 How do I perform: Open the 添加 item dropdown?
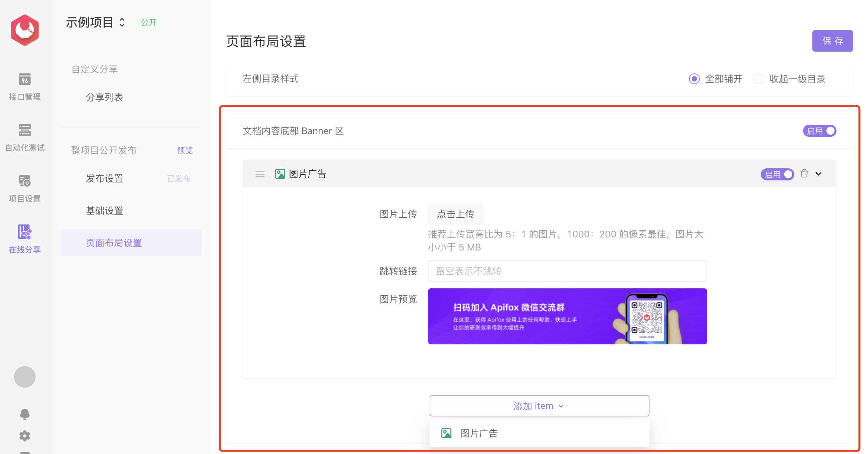pos(539,405)
